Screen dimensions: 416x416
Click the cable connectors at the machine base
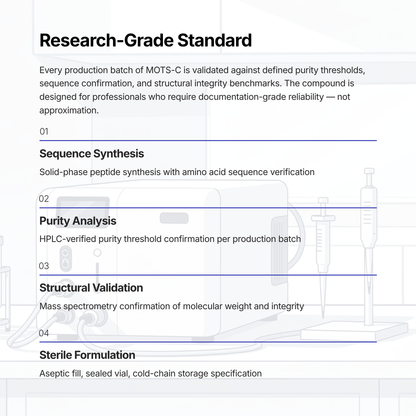75,317
